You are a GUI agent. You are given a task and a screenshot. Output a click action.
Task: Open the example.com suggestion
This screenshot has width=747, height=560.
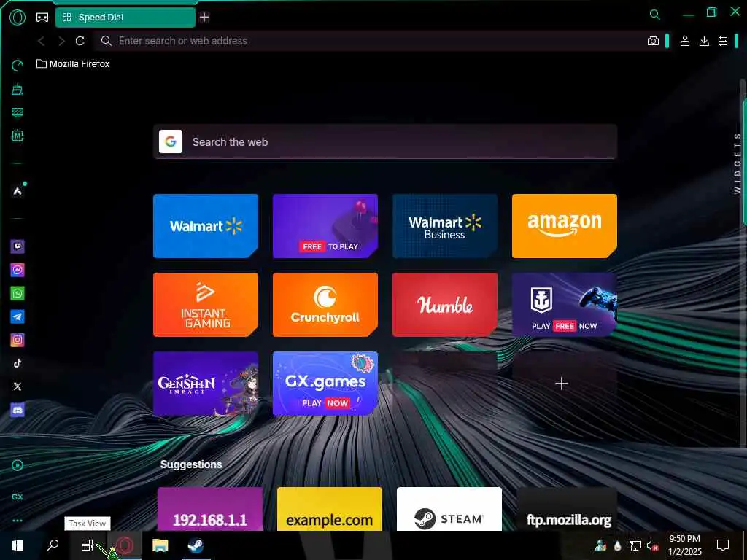(330, 509)
